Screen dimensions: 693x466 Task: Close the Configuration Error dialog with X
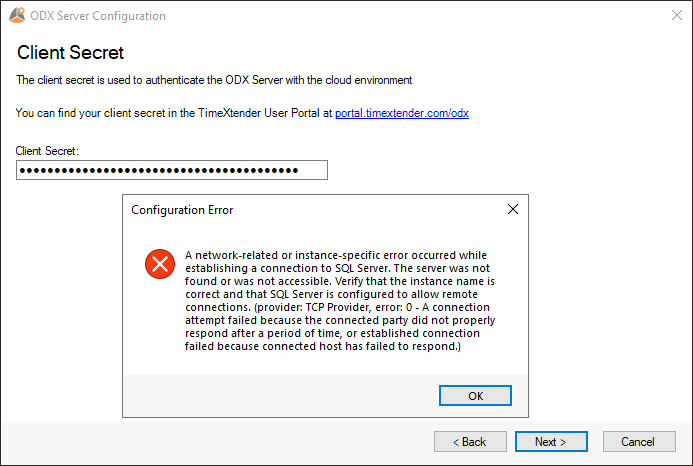click(x=513, y=209)
